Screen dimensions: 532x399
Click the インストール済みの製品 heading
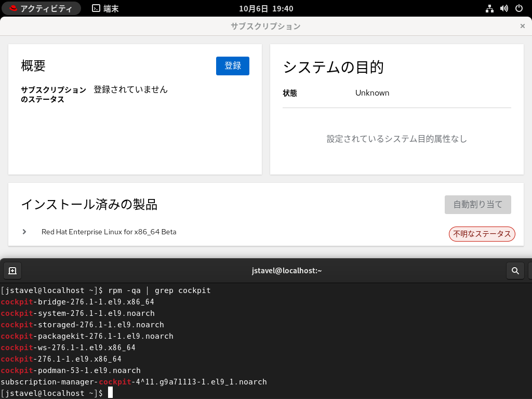point(89,205)
